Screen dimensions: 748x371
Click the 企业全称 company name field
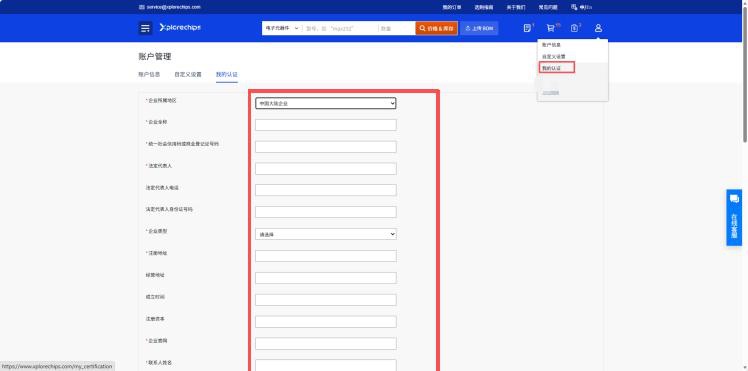326,125
